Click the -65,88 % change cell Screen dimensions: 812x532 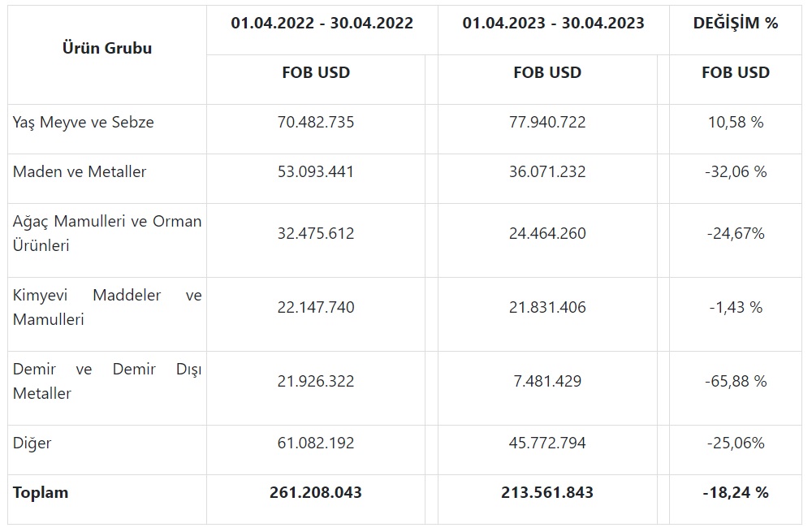click(x=735, y=382)
